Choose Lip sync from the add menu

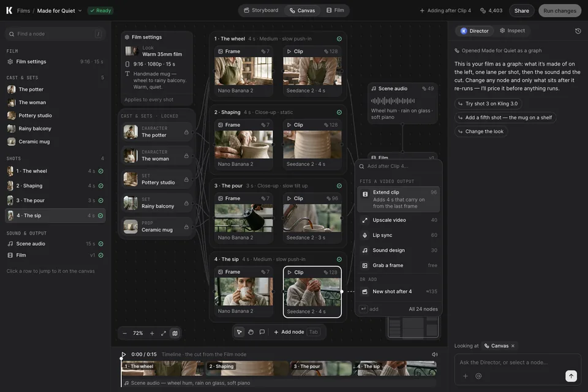coord(398,235)
